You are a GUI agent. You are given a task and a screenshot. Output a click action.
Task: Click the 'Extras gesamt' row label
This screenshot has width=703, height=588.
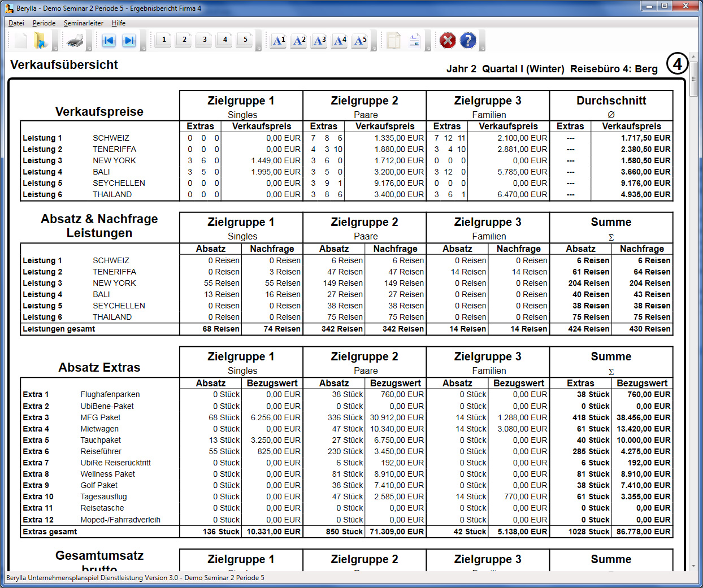click(x=50, y=532)
